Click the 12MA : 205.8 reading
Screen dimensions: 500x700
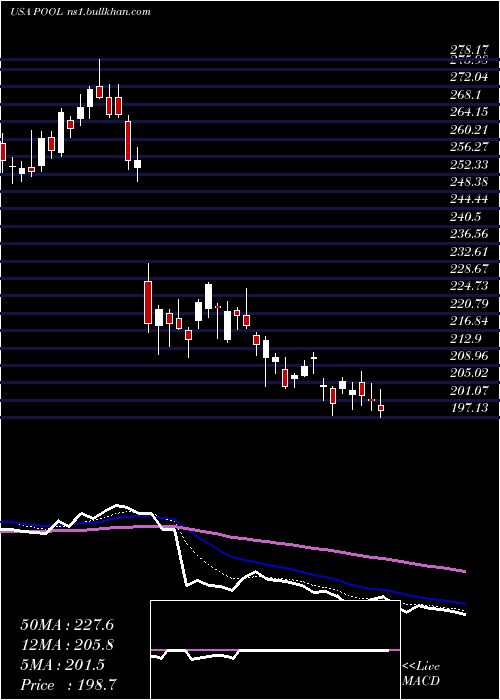point(67,645)
